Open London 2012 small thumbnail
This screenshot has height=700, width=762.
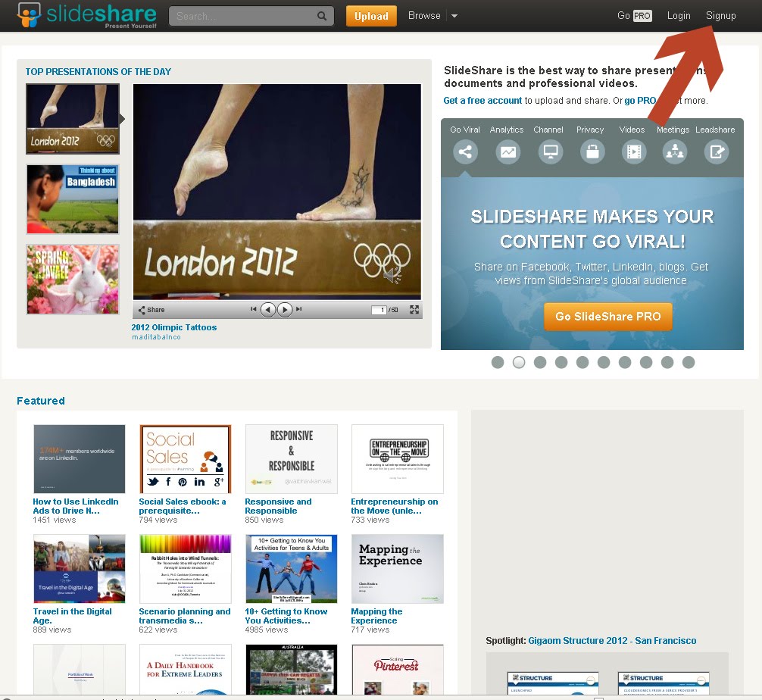73,119
